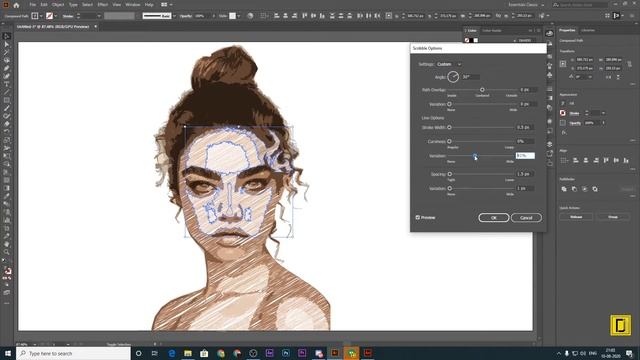Click the Release quick action button
The height and width of the screenshot is (360, 640).
576,217
